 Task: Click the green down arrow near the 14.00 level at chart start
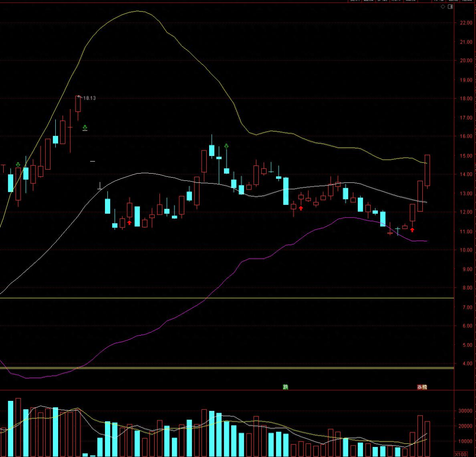pos(18,165)
